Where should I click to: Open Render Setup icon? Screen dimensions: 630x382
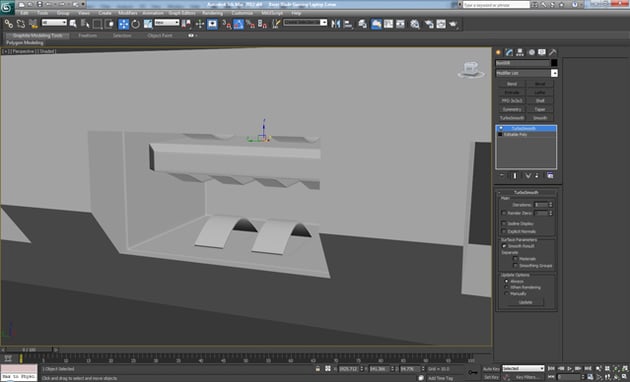(x=429, y=24)
